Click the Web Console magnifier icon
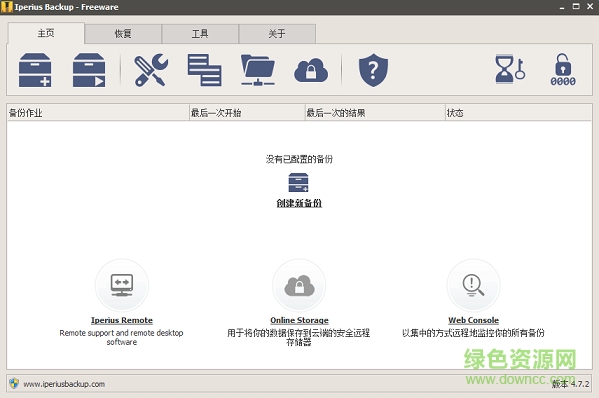Viewport: 599px width, 398px height. click(473, 285)
